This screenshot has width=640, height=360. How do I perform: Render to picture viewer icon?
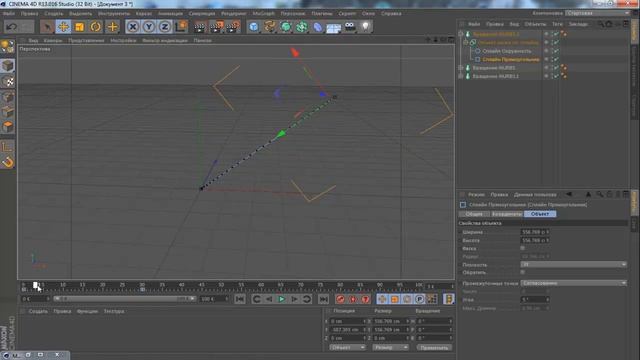click(x=216, y=27)
